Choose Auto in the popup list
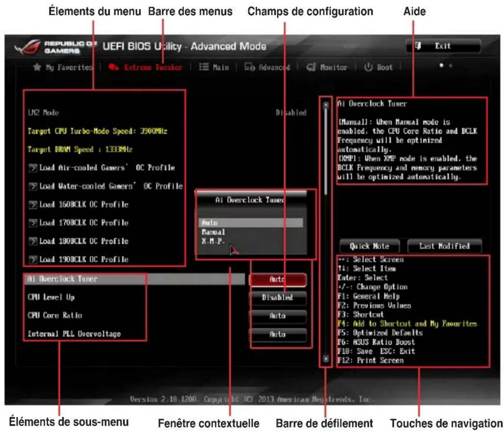This screenshot has height=432, width=504. coord(251,223)
